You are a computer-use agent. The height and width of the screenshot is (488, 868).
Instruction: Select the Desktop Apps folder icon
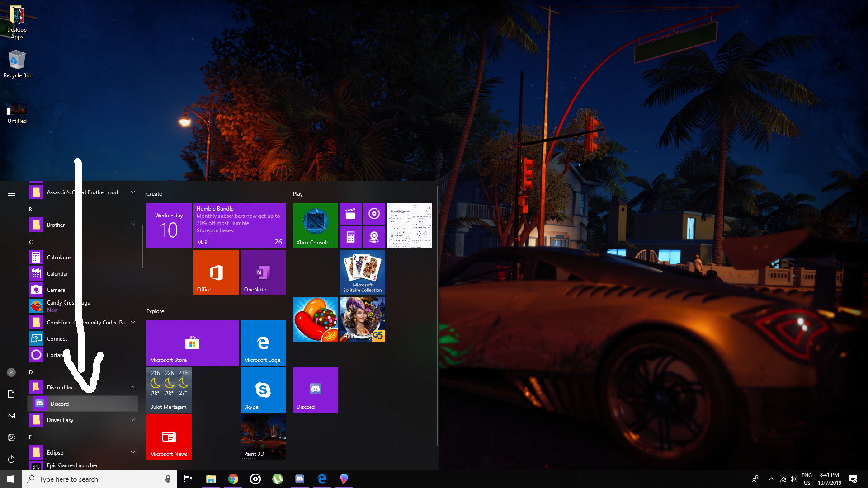pos(17,22)
